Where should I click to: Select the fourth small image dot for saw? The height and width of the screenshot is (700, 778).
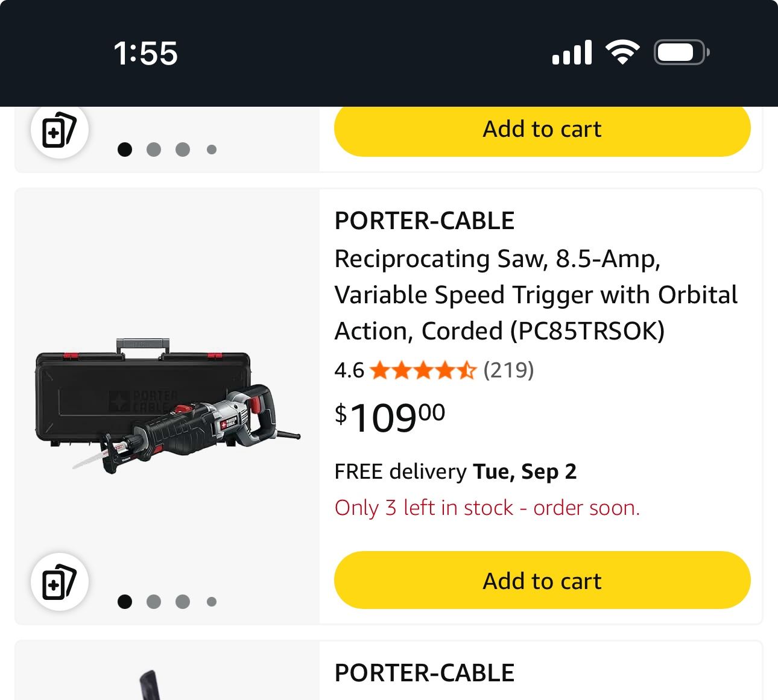click(212, 602)
